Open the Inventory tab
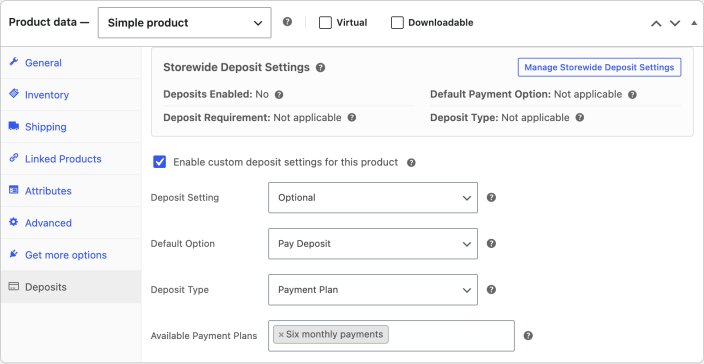Image resolution: width=704 pixels, height=364 pixels. (71, 95)
